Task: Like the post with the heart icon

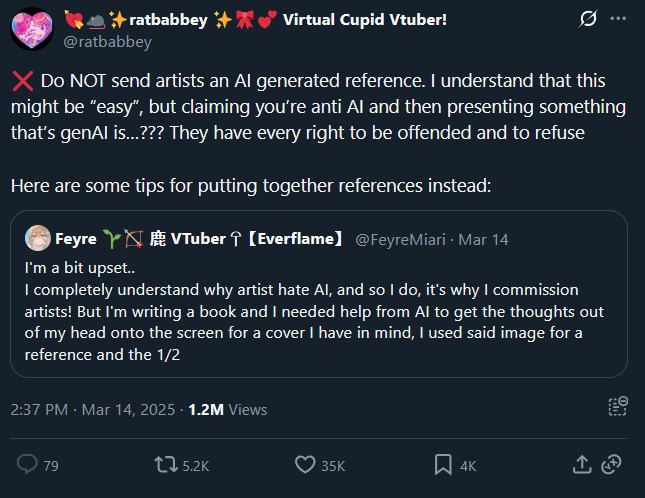Action: [305, 465]
